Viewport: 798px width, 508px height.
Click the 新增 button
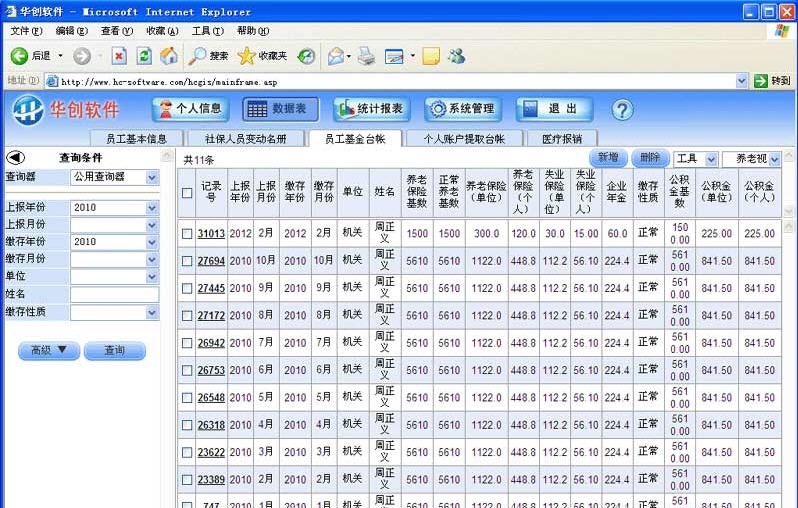click(x=608, y=158)
